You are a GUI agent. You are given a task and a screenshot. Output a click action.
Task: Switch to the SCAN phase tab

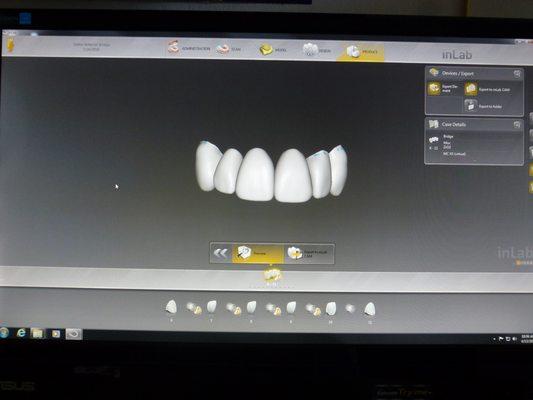click(229, 49)
